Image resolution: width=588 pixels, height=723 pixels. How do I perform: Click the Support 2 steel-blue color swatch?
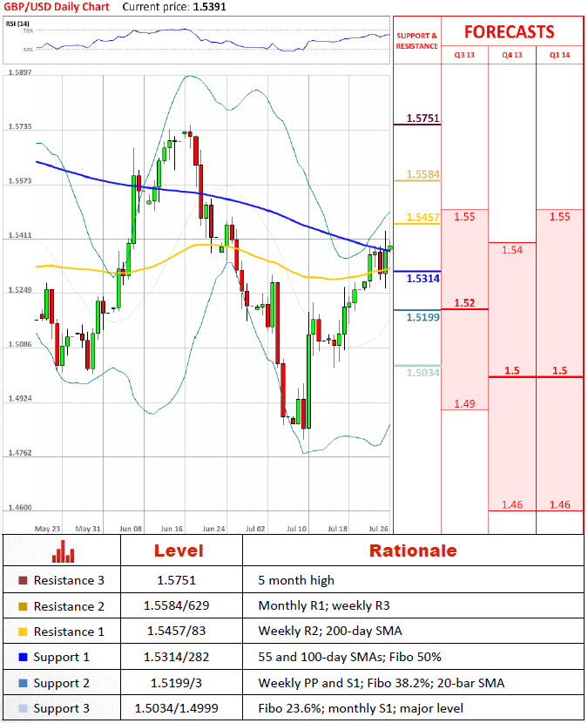[x=23, y=683]
